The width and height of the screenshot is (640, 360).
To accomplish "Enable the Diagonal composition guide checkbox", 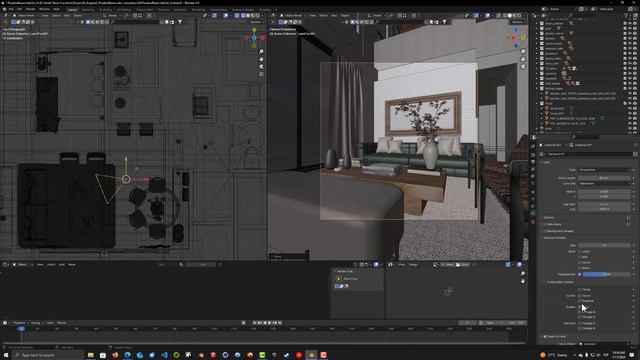I will click(580, 301).
